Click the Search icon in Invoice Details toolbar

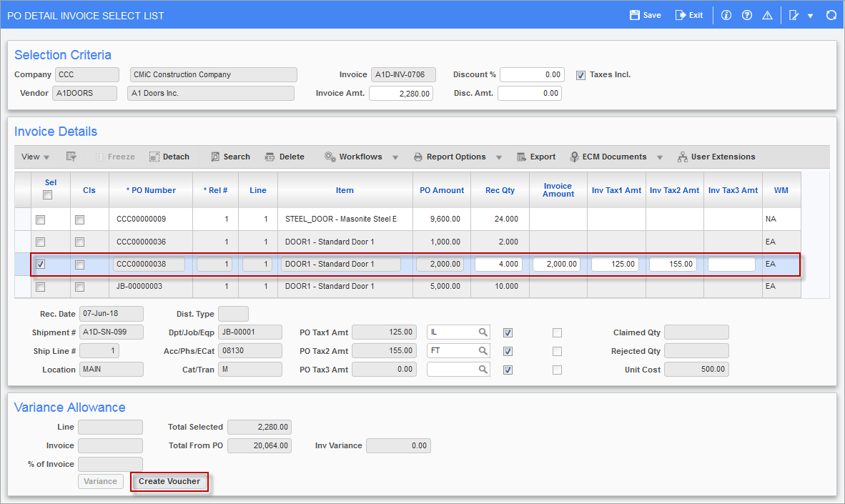coord(229,157)
